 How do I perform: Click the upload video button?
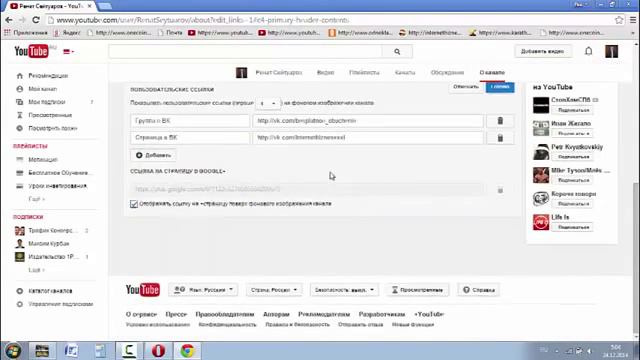tap(542, 51)
